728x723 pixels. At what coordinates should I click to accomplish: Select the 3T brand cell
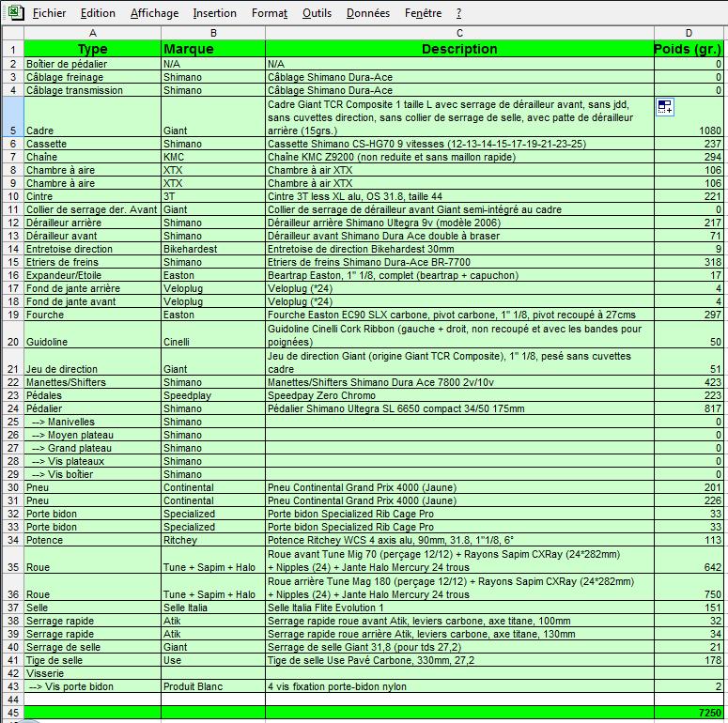(x=213, y=196)
